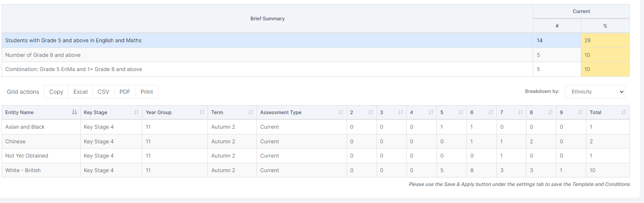
Task: Sort the Total column using arrows
Action: point(624,112)
